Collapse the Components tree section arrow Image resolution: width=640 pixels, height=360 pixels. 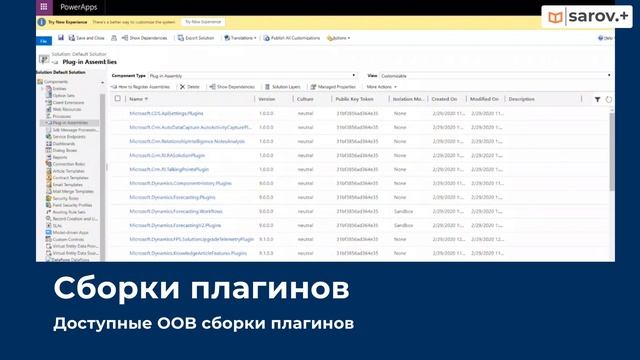tap(102, 83)
